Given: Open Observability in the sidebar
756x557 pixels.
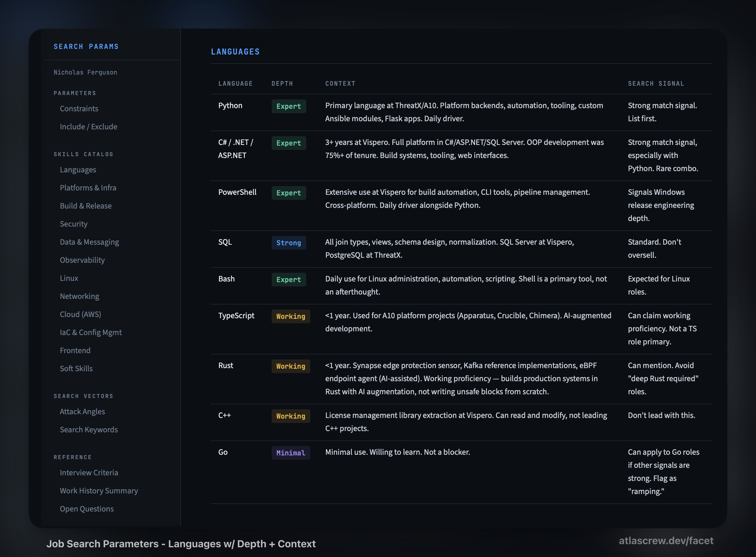Looking at the screenshot, I should coord(82,260).
